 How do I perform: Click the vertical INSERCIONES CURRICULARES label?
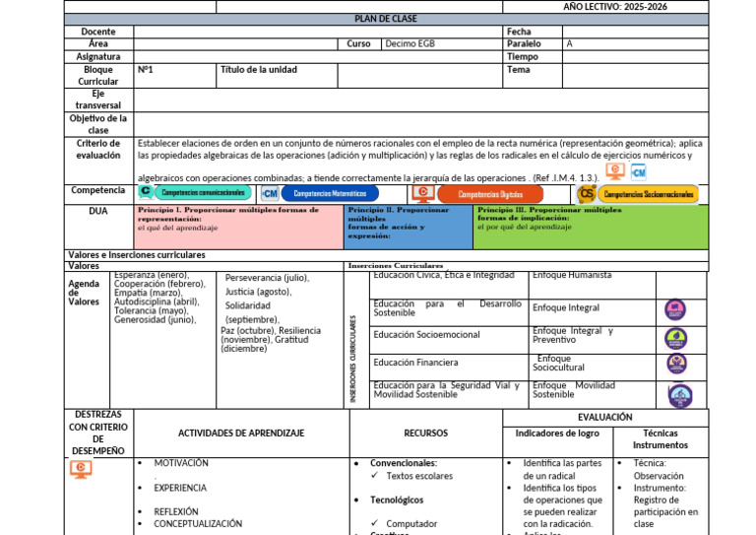[353, 359]
